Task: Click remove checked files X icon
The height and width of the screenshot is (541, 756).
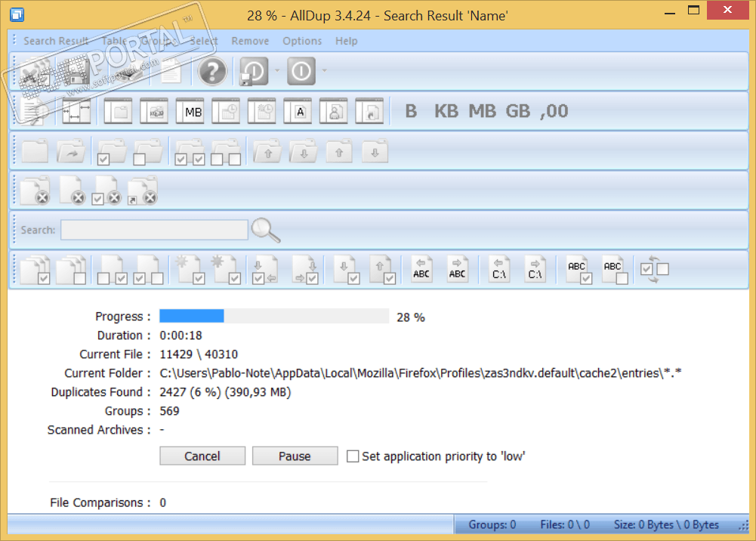Action: pos(106,191)
